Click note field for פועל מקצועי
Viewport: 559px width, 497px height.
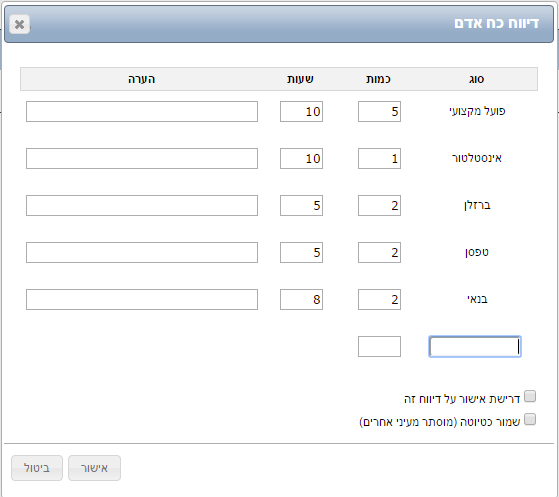click(142, 112)
